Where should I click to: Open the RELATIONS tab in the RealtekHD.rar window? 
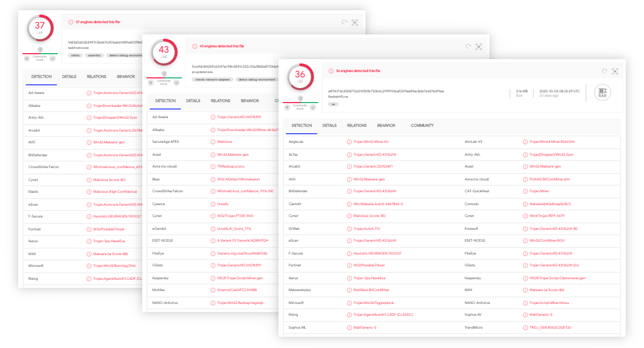coord(357,126)
